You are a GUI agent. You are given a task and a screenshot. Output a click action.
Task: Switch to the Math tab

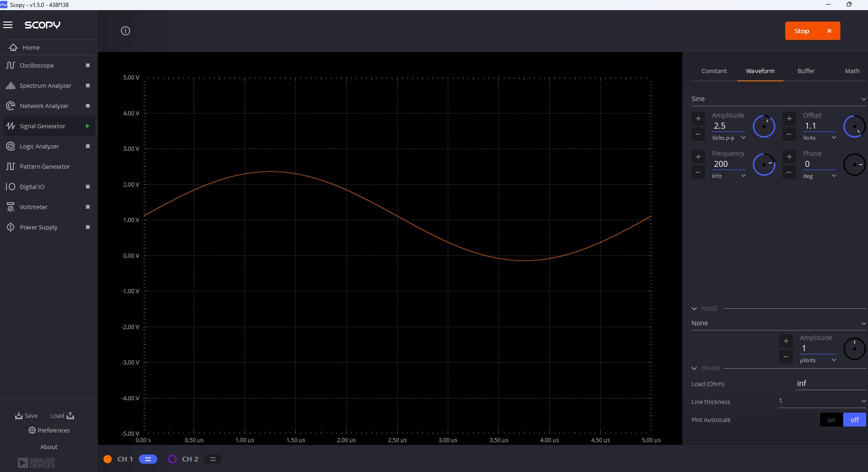852,71
